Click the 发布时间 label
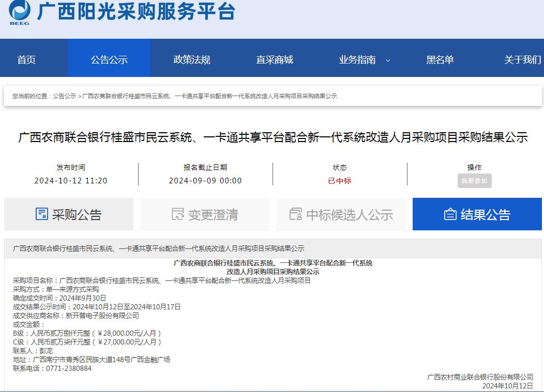The height and width of the screenshot is (392, 544). pos(71,167)
